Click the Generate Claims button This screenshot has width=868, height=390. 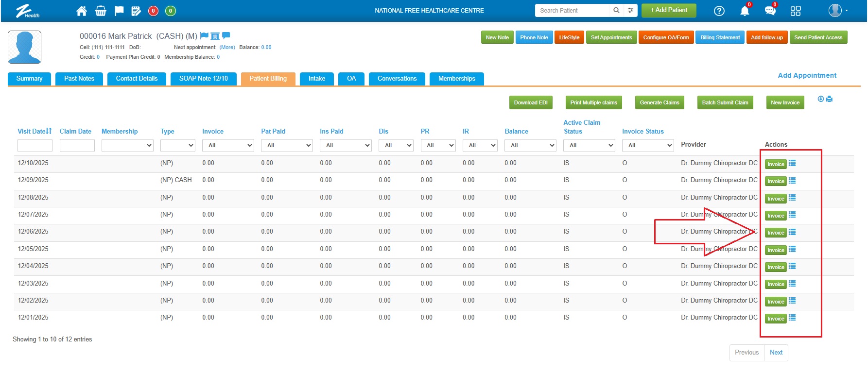[x=659, y=102]
